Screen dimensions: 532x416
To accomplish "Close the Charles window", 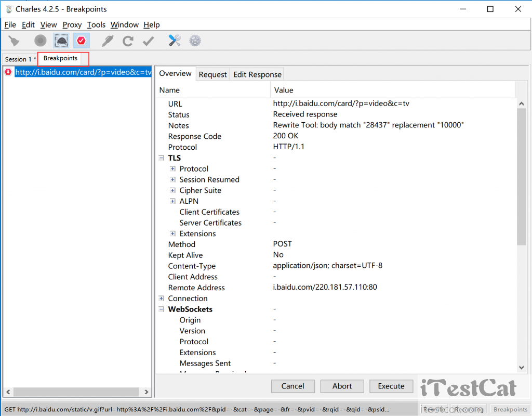I will tap(518, 9).
